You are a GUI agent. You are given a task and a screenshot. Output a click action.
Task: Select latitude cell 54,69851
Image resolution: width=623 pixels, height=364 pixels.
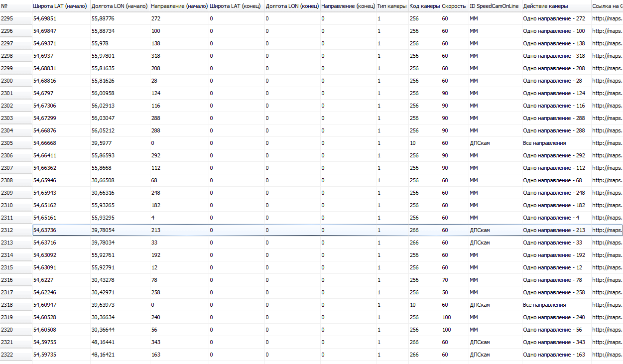click(44, 18)
